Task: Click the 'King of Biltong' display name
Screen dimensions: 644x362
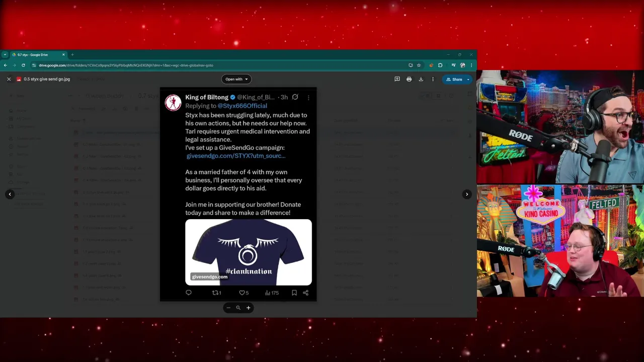Action: point(207,97)
